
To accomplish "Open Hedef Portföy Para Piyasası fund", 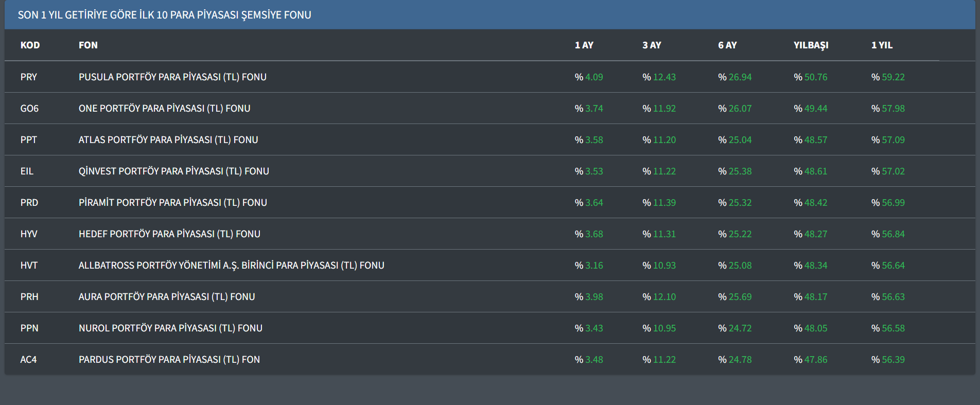I will (169, 234).
